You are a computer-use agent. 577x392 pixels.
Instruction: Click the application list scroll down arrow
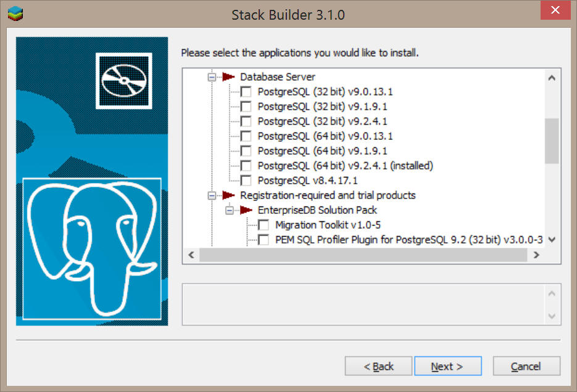pyautogui.click(x=552, y=240)
